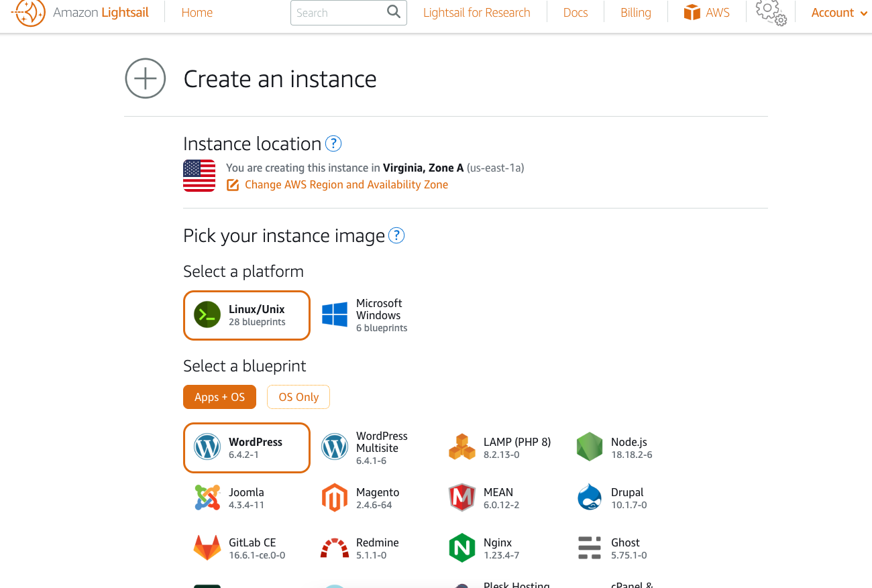872x588 pixels.
Task: Click the pencil edit icon beside Change AWS Region
Action: 233,185
